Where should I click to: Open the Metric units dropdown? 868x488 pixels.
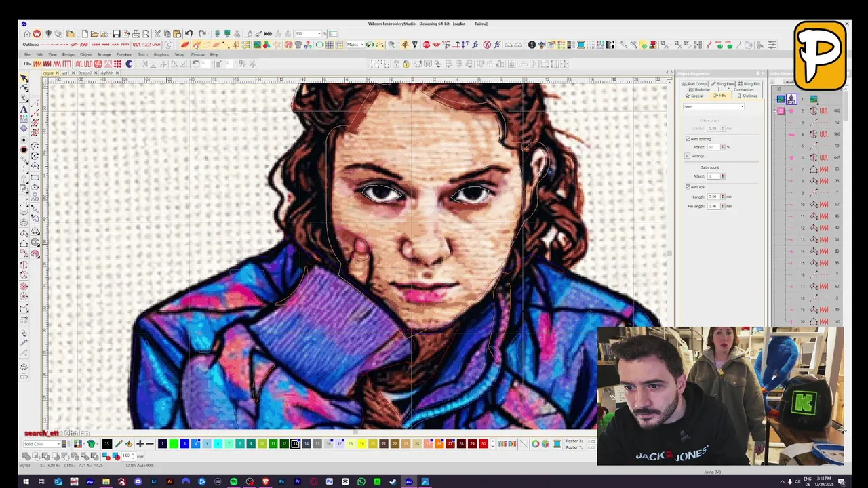(x=355, y=45)
